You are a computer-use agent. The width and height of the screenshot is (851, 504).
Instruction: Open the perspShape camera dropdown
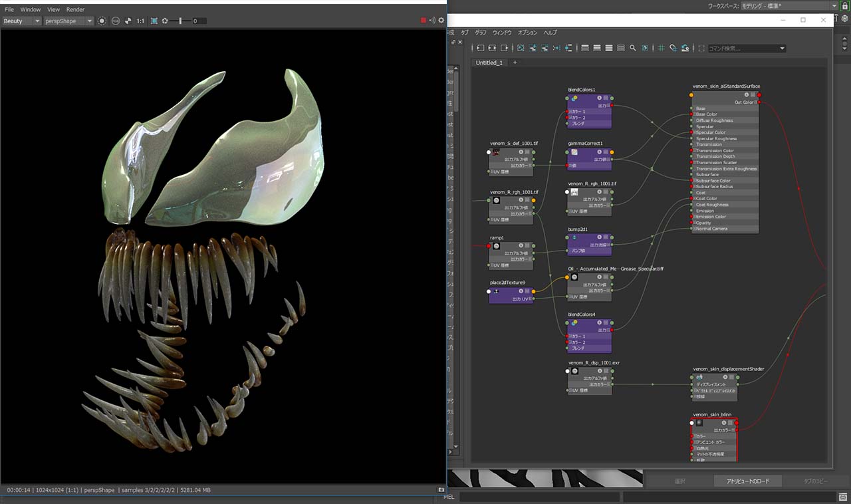click(x=69, y=21)
